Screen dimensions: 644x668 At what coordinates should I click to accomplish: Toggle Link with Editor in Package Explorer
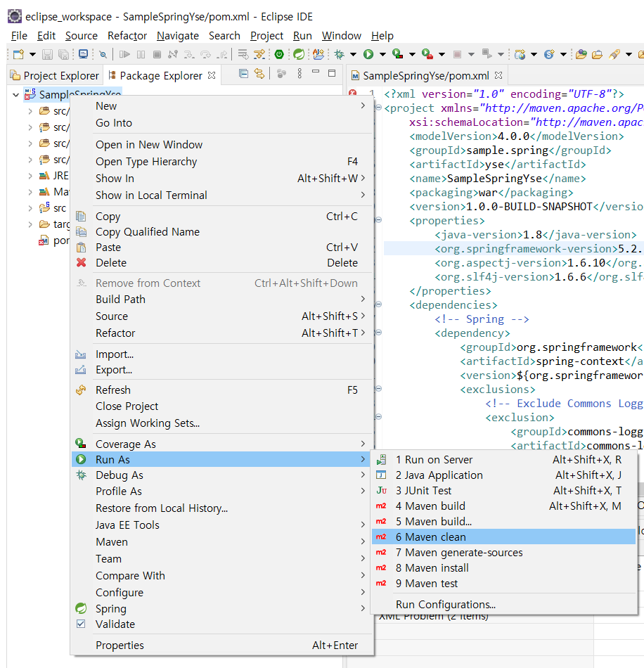[x=259, y=74]
